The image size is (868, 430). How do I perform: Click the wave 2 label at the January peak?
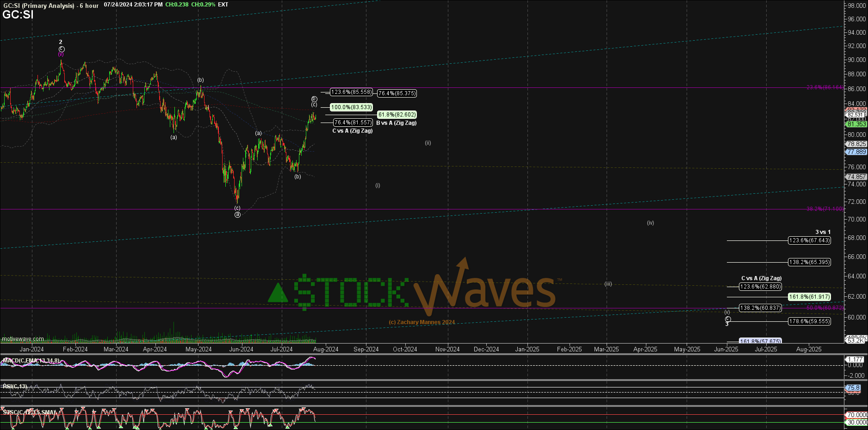[61, 42]
